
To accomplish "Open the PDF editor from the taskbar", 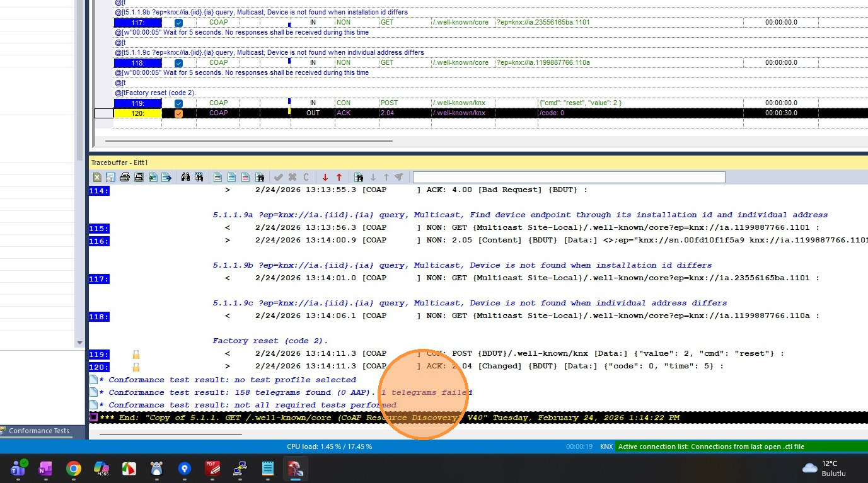I will pyautogui.click(x=212, y=469).
